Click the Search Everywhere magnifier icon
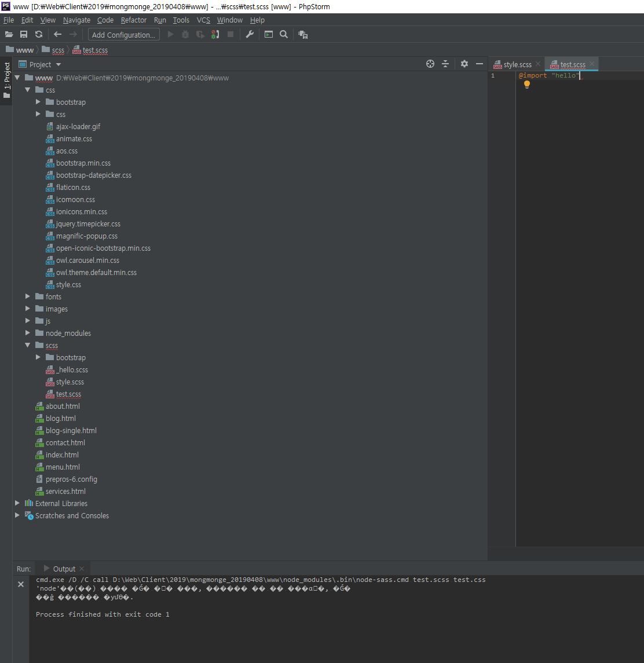The width and height of the screenshot is (644, 663). point(284,34)
